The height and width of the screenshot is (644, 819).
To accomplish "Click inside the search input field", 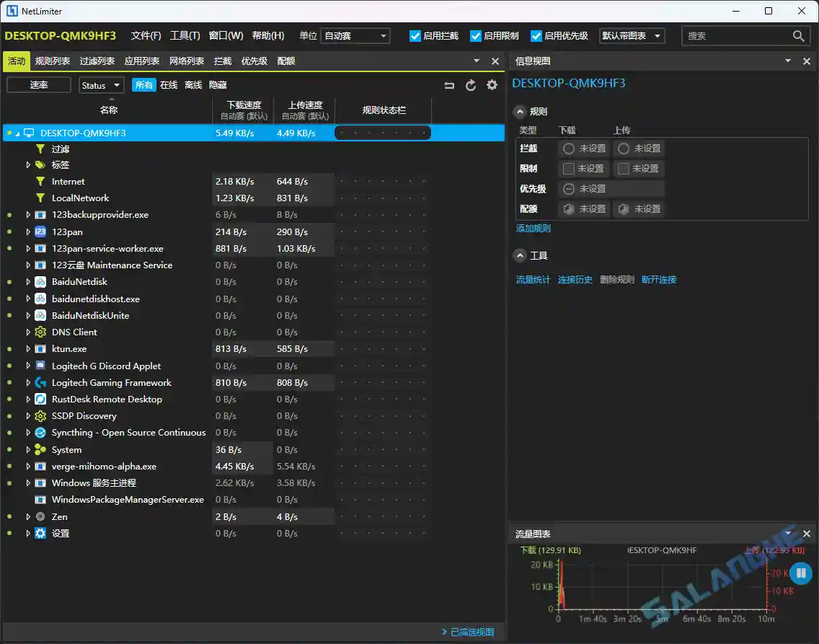I will (x=728, y=35).
